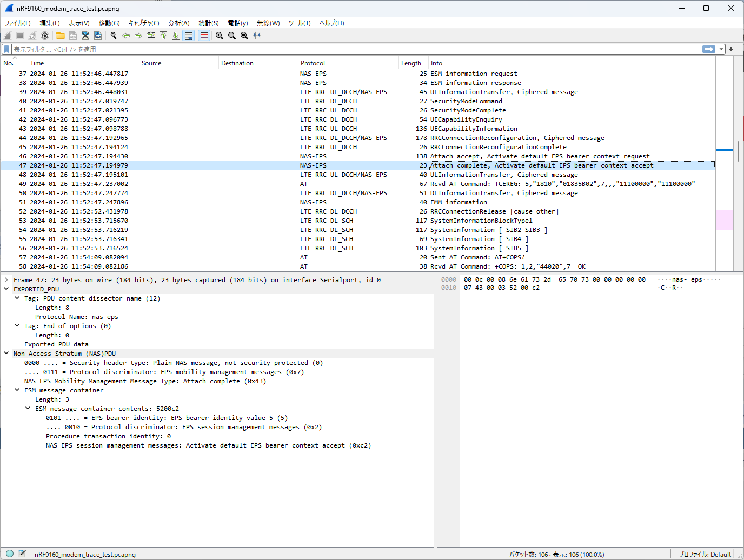Click the find packet magnifier icon
The width and height of the screenshot is (744, 560).
click(x=114, y=36)
